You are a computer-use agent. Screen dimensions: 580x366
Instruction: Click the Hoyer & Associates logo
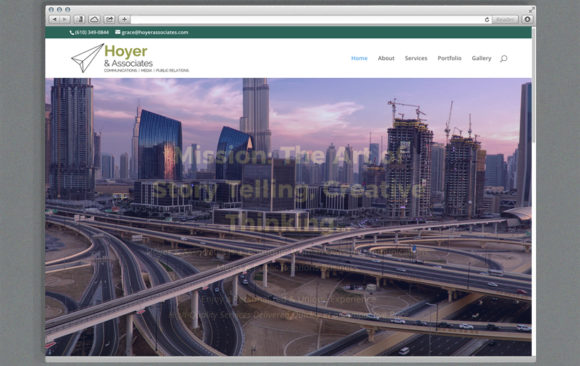coord(130,58)
